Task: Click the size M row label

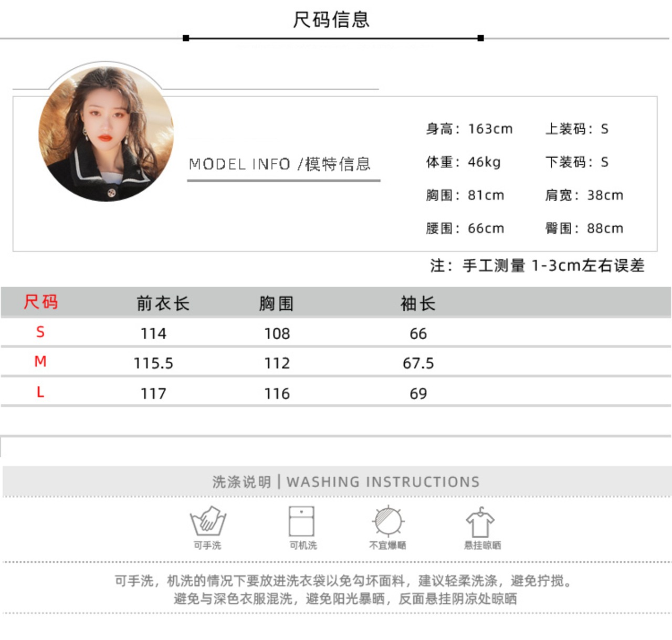Action: [40, 361]
